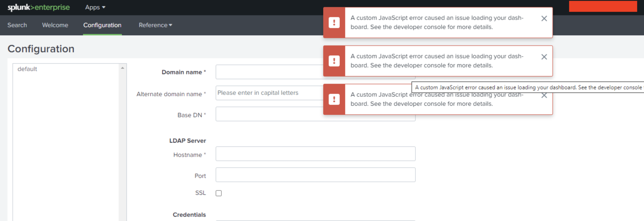Dismiss the top JavaScript error notification

pyautogui.click(x=544, y=18)
